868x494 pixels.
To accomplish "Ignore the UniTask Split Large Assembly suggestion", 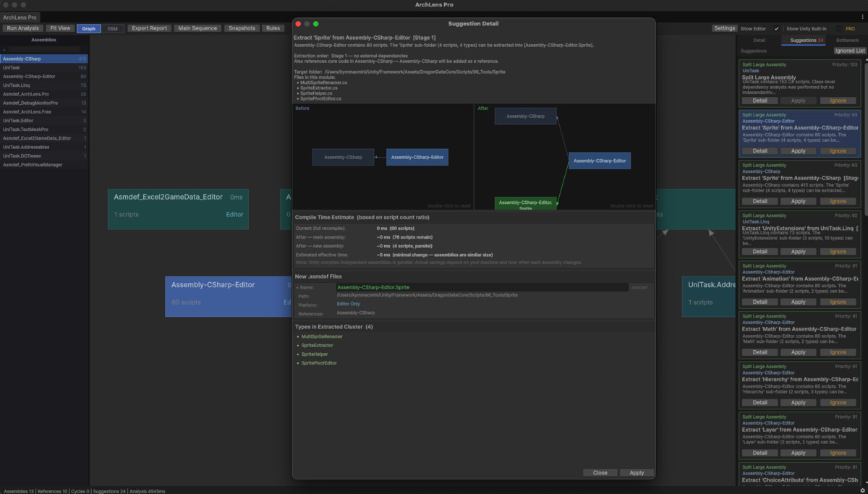I will click(838, 101).
